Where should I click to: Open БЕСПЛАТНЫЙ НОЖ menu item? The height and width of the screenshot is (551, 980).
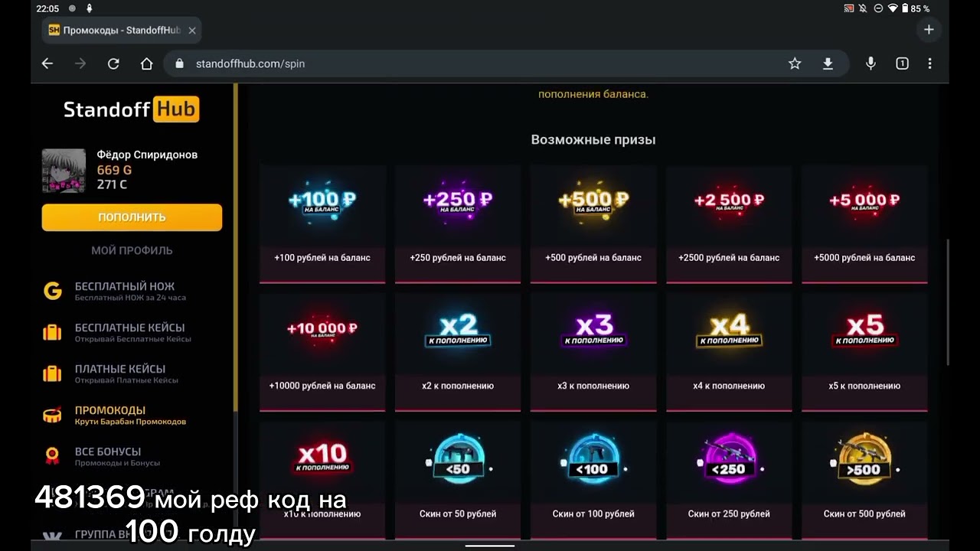(x=130, y=291)
